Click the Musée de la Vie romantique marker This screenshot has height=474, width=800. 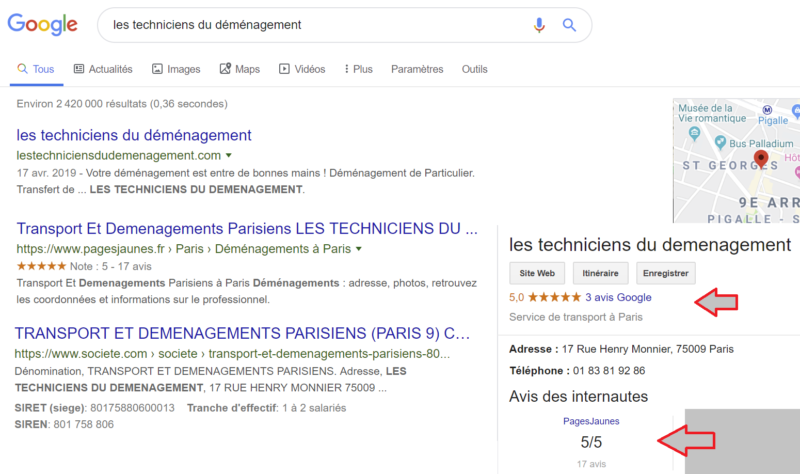pos(694,133)
